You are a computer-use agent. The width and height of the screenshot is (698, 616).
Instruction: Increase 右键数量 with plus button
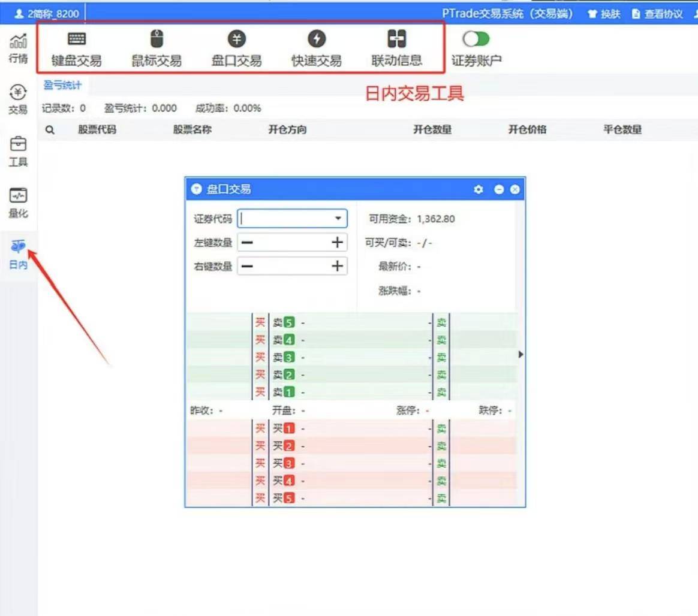click(x=337, y=267)
